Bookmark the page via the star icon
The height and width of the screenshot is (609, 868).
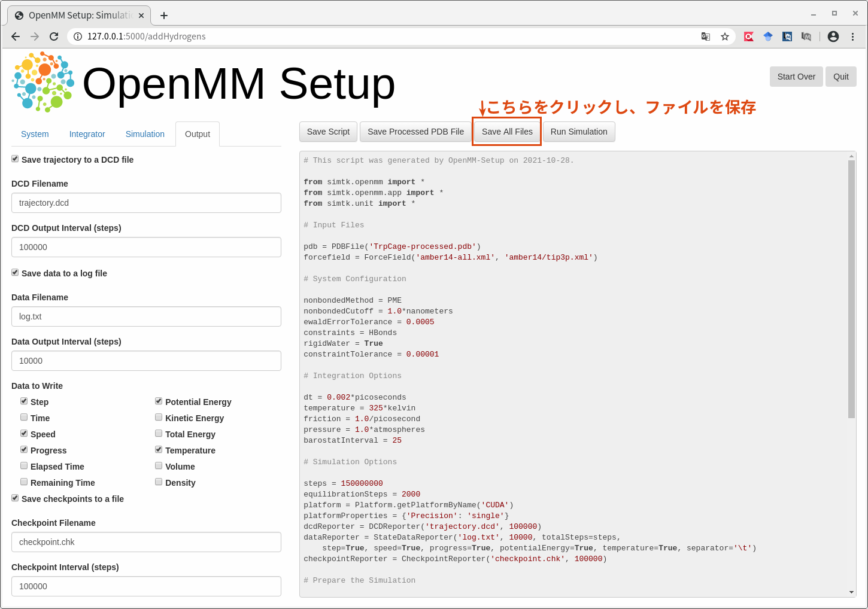point(725,36)
